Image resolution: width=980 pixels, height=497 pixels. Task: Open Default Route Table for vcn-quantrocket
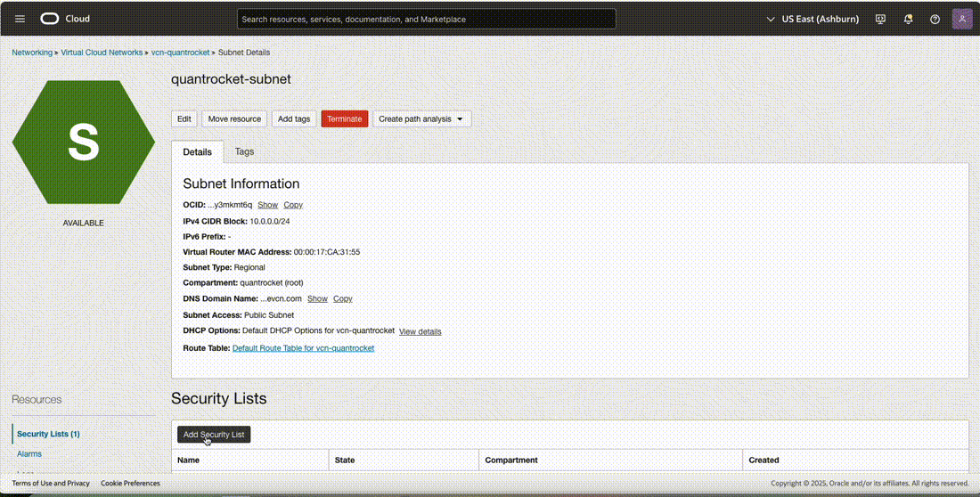[x=303, y=348]
